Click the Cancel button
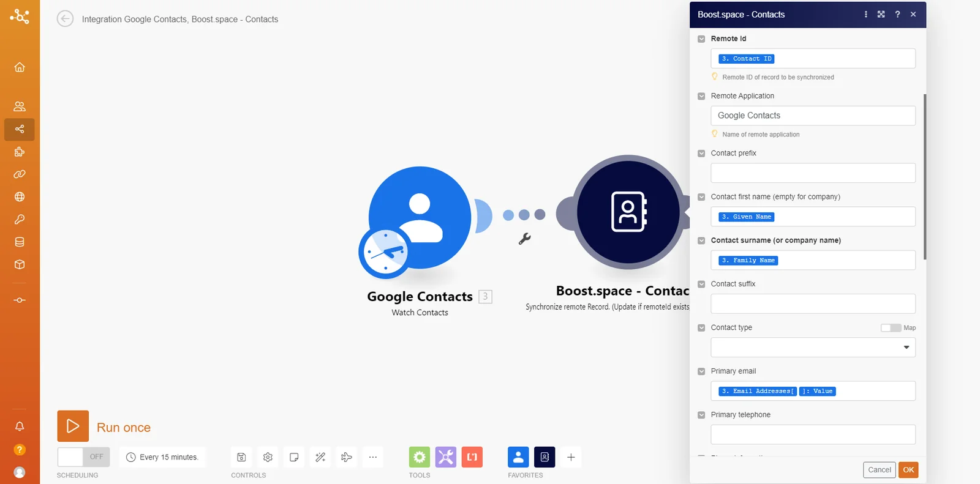The image size is (980, 484). 880,470
